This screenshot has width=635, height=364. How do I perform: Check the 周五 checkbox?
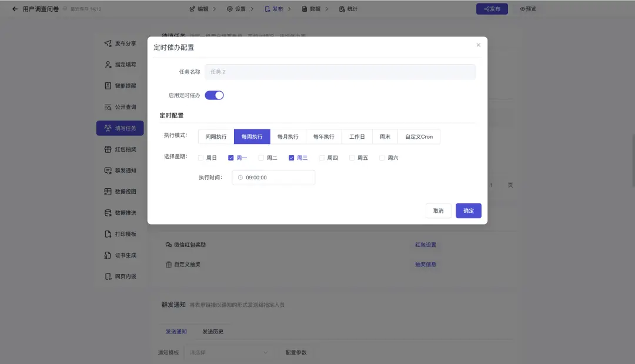pos(352,158)
